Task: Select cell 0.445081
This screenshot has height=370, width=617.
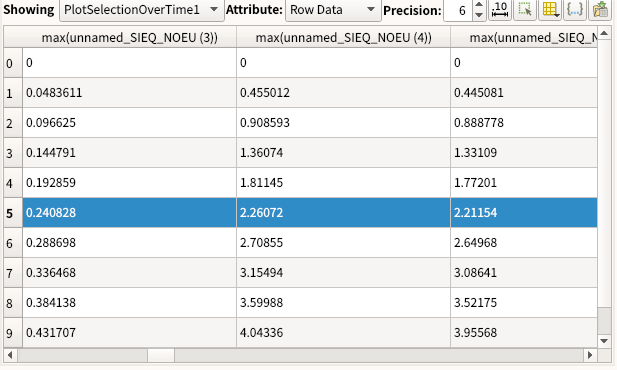Action: (524, 93)
